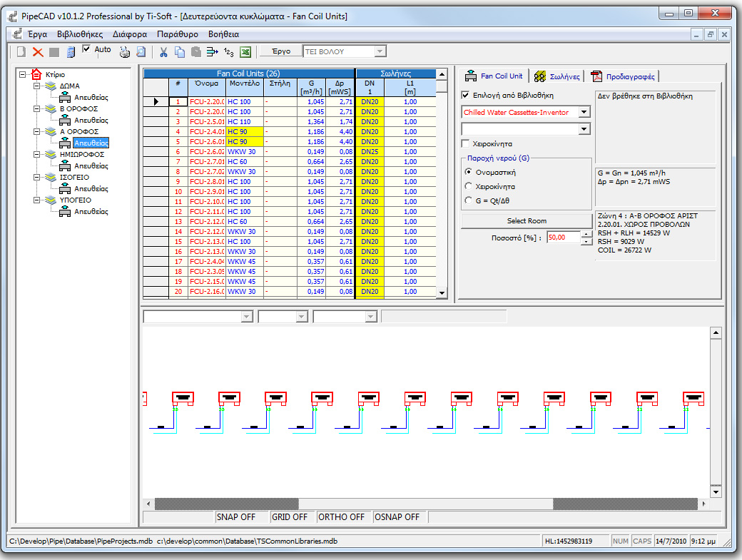This screenshot has height=560, width=742.
Task: Click the Copy icon on the toolbar
Action: (178, 51)
